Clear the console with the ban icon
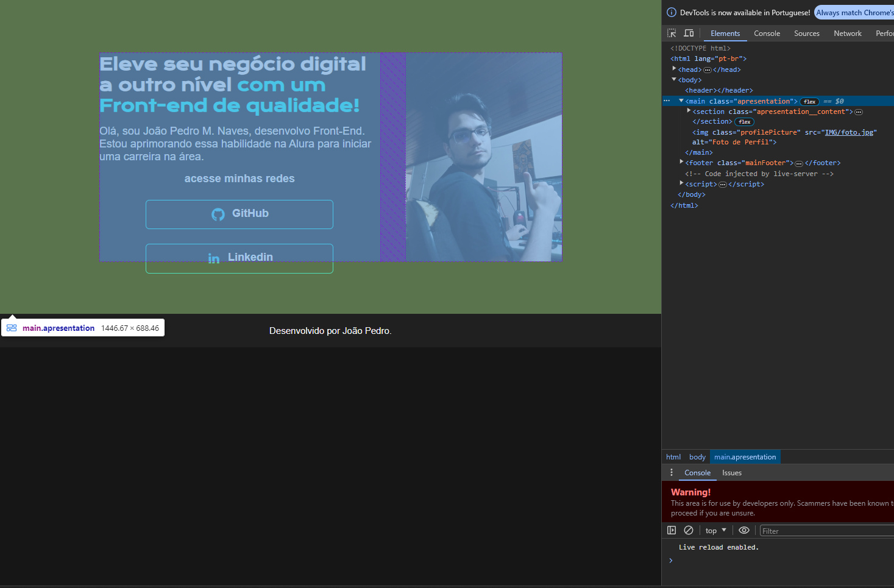 point(689,530)
